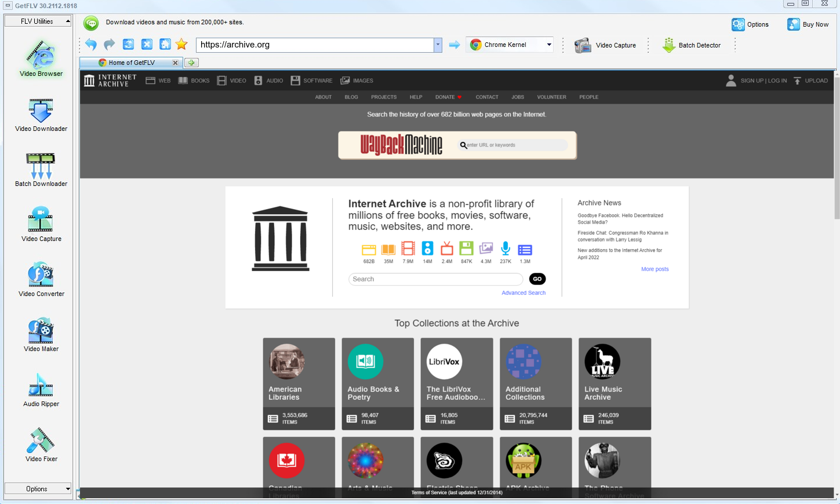Open the Video Converter tool
The width and height of the screenshot is (840, 504).
tap(41, 280)
